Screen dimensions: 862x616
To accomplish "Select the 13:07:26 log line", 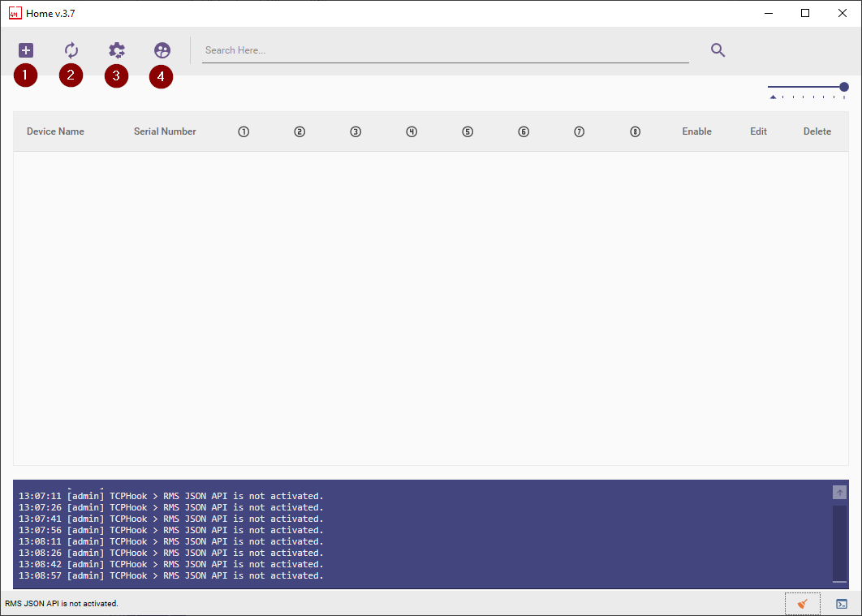I will (x=171, y=508).
